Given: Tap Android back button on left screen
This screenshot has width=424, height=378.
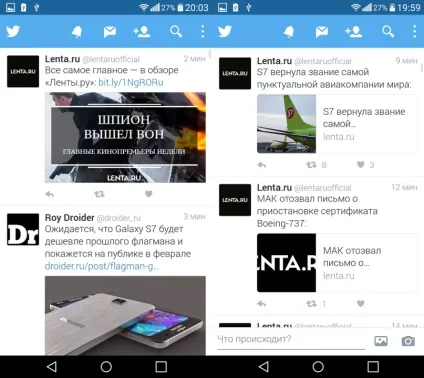Looking at the screenshot, I should (52, 367).
